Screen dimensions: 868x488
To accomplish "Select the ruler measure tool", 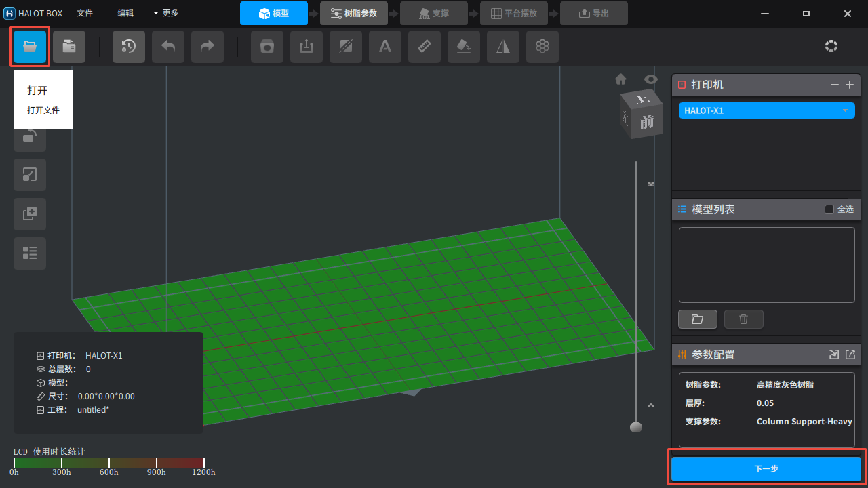I will 425,47.
